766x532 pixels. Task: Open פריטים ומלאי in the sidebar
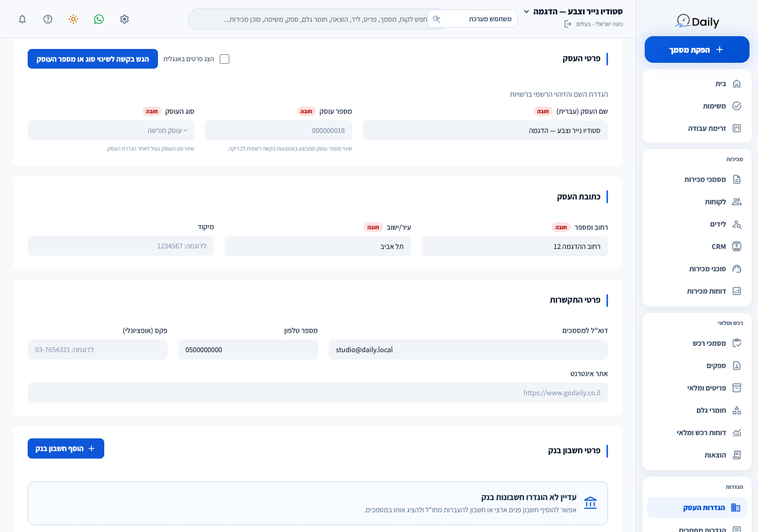click(697, 388)
